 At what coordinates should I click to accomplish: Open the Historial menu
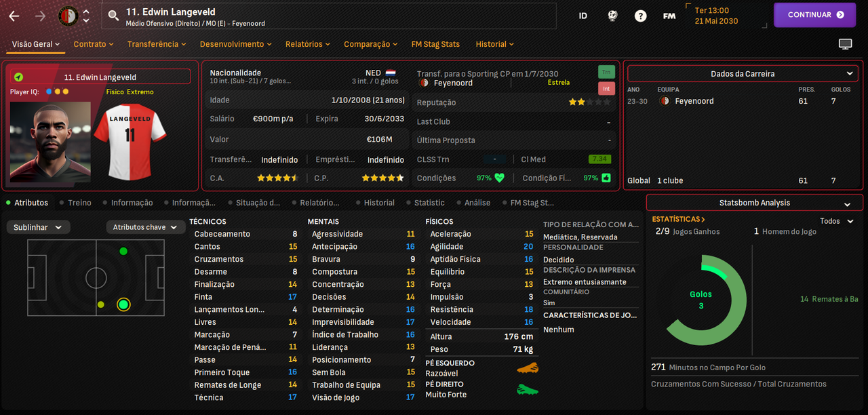pyautogui.click(x=495, y=44)
